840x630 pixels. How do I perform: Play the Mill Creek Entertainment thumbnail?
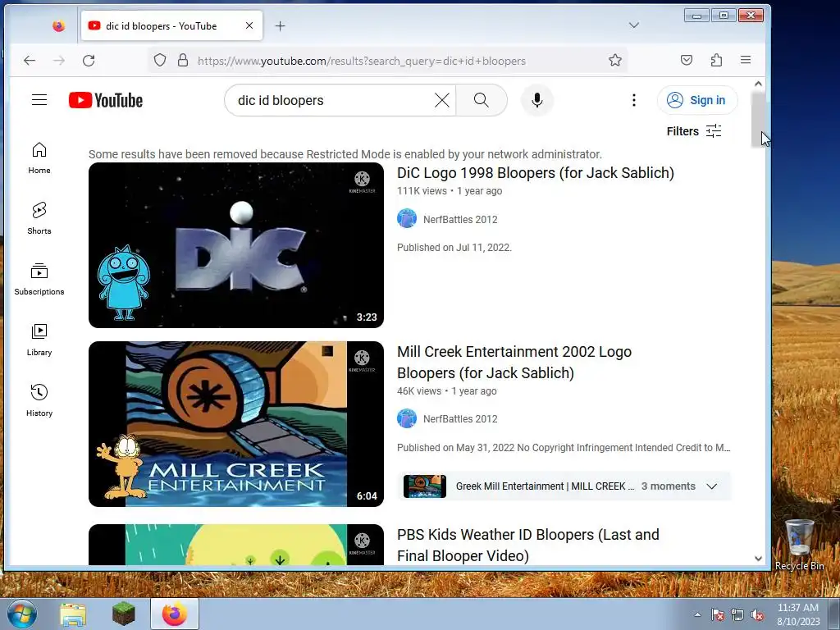[236, 424]
